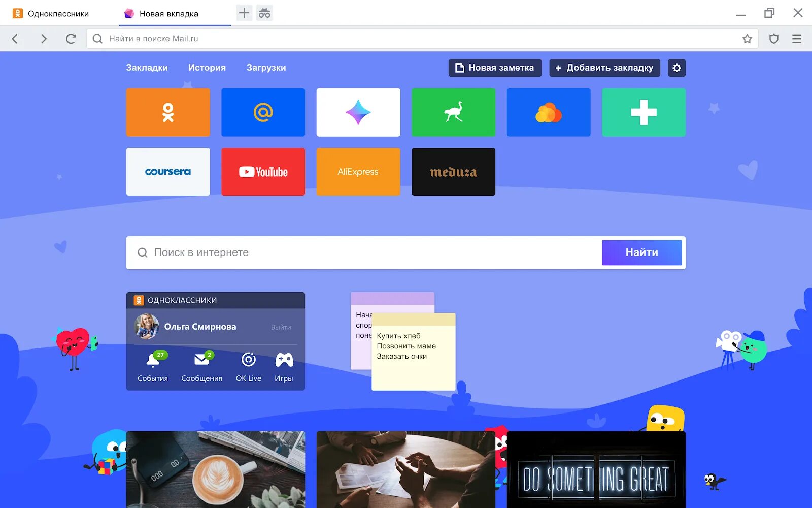Click the magnifier icon in search box
This screenshot has width=812, height=508.
point(143,252)
